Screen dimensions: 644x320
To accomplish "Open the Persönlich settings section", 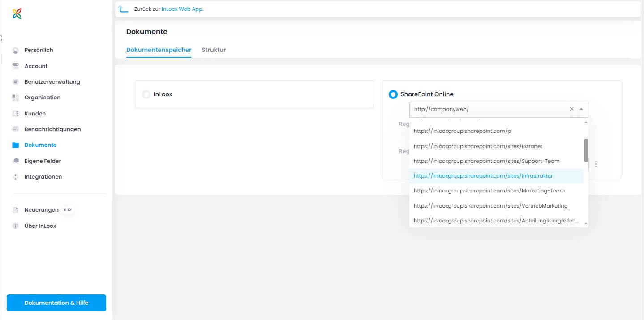I will [x=16, y=50].
